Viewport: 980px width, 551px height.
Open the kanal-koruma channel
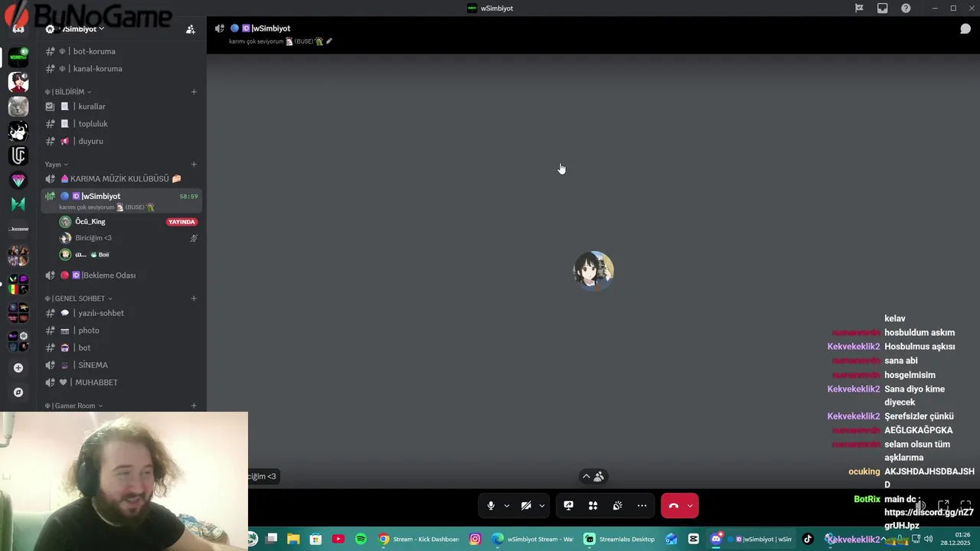coord(122,69)
